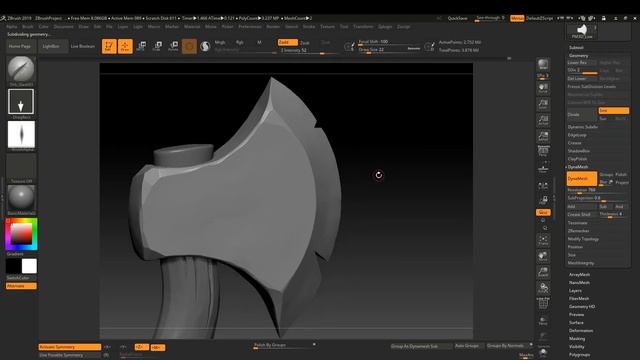Screen dimensions: 640x360
Task: Toggle symmetry M mirror button
Action: [158, 348]
